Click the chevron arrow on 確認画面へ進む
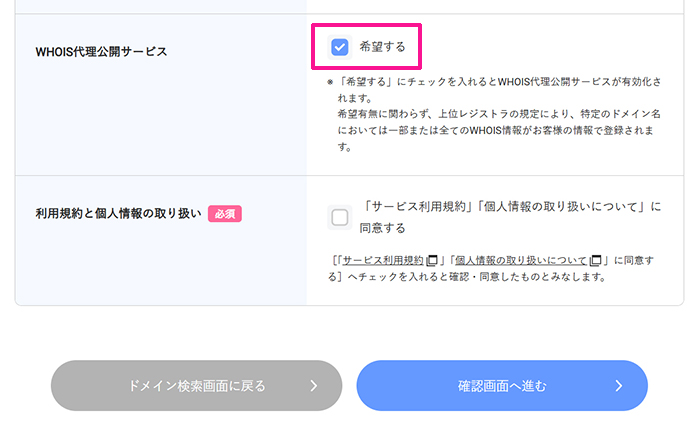700x441 pixels. (x=619, y=386)
